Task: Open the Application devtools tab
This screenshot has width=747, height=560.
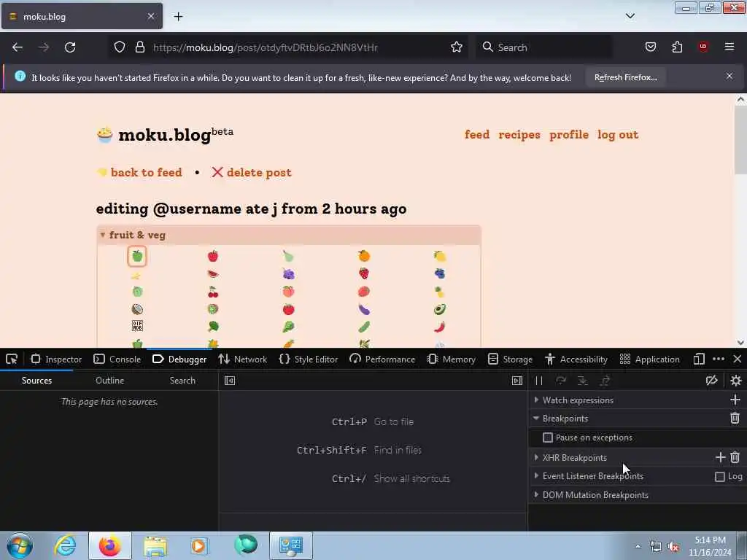Action: pyautogui.click(x=650, y=359)
